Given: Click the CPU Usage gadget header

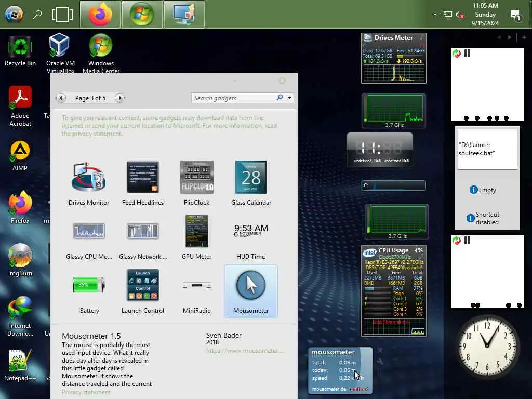Looking at the screenshot, I should point(393,250).
